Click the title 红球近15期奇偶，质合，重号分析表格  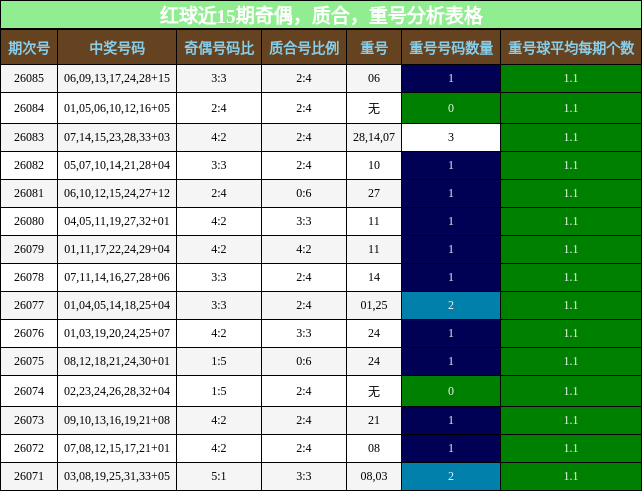coord(321,16)
